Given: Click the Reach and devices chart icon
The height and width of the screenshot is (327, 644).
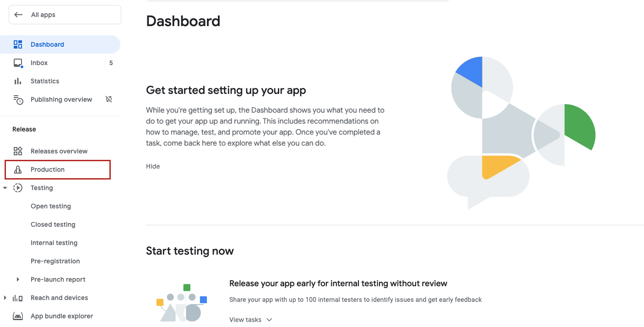Looking at the screenshot, I should (18, 298).
